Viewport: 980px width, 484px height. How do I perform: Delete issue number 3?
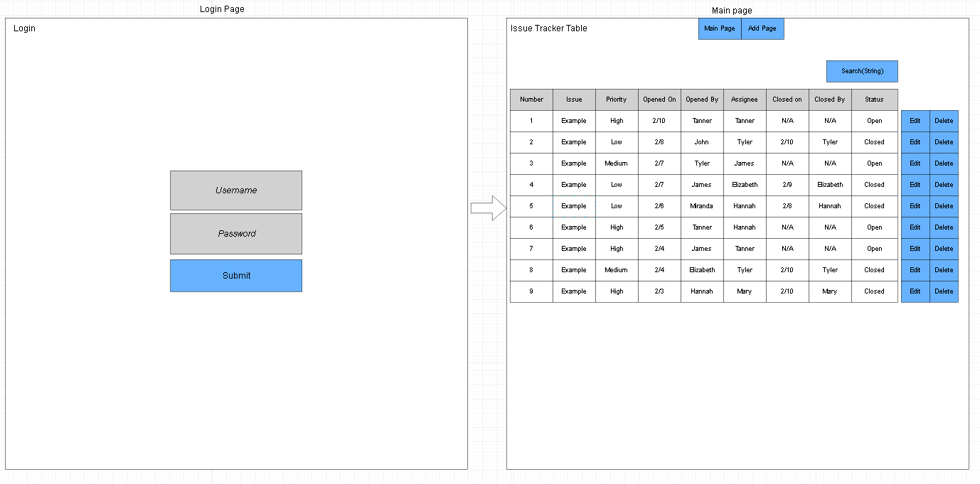(x=944, y=163)
